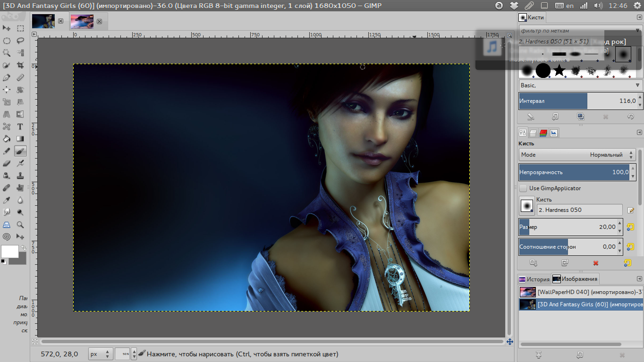The width and height of the screenshot is (644, 362).
Task: Pick the Bucket Fill tool
Action: (x=7, y=139)
